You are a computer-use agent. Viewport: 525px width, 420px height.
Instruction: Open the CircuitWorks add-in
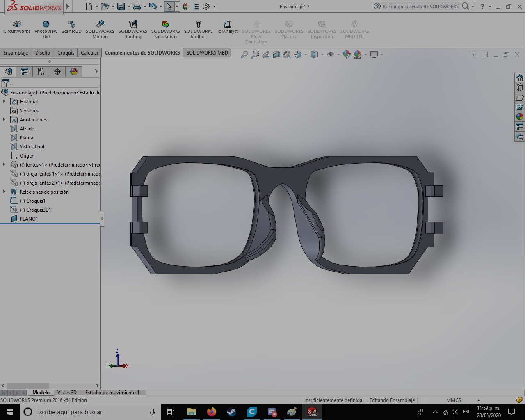[17, 27]
